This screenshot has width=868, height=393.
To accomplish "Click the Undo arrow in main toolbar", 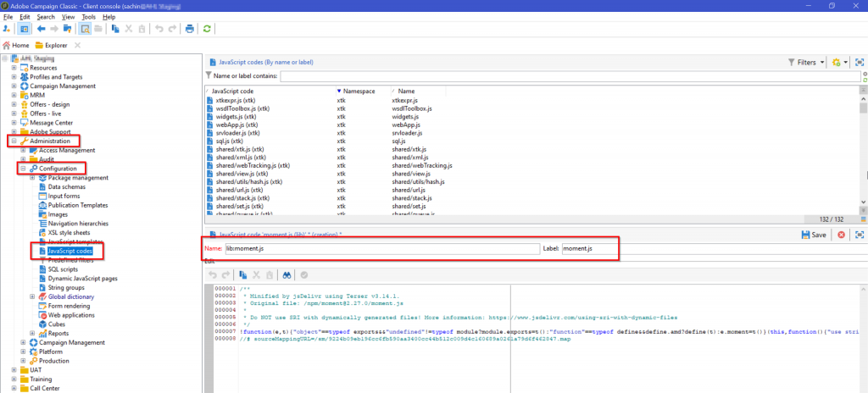I will pos(159,29).
